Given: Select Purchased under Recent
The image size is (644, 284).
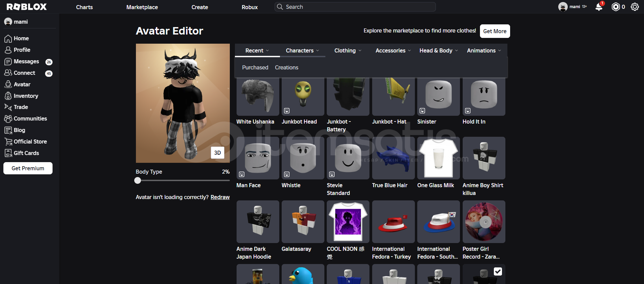Looking at the screenshot, I should [x=255, y=67].
